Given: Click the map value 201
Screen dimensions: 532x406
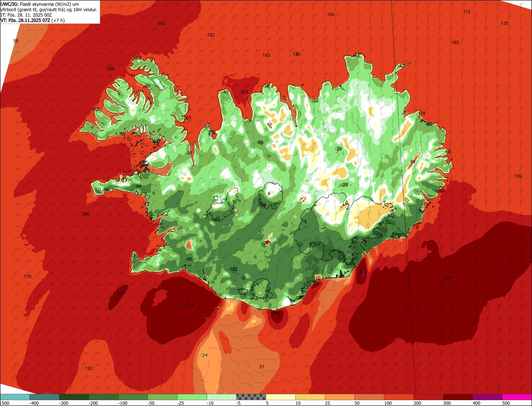Looking at the screenshot, I should (x=187, y=118).
